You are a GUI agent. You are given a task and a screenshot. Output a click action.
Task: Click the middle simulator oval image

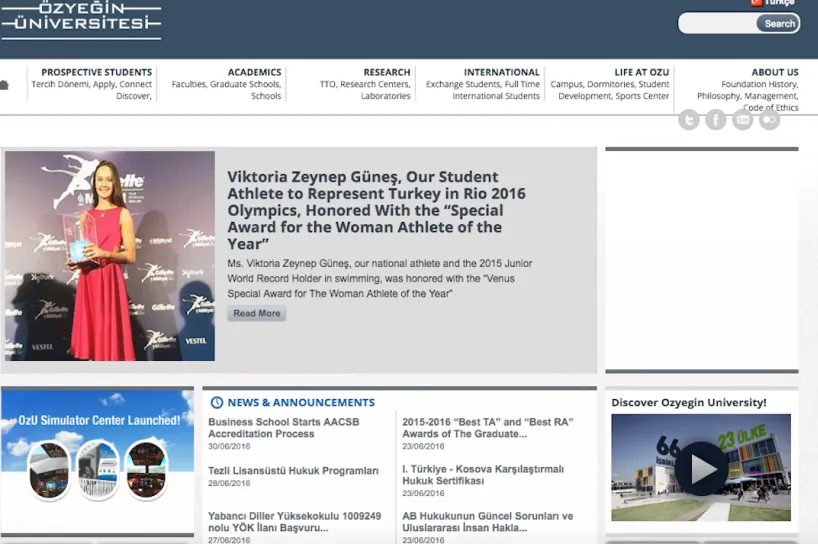point(98,469)
